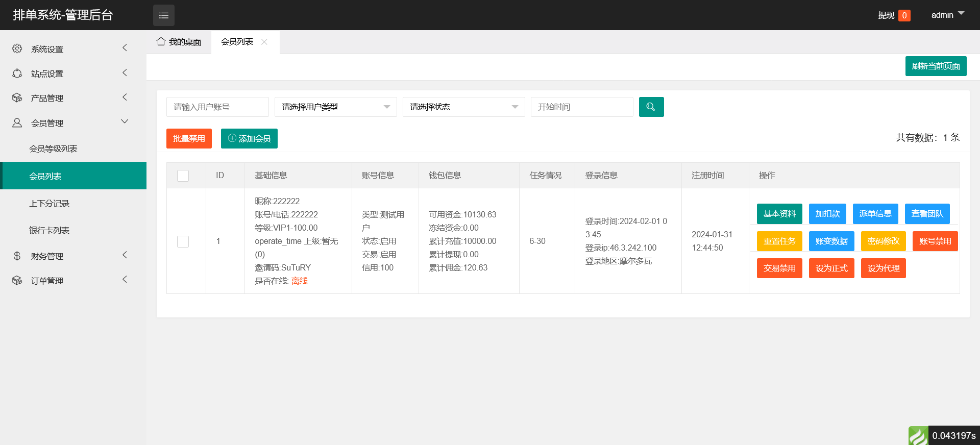The width and height of the screenshot is (980, 445).
Task: Open the user type dropdown
Action: [335, 107]
